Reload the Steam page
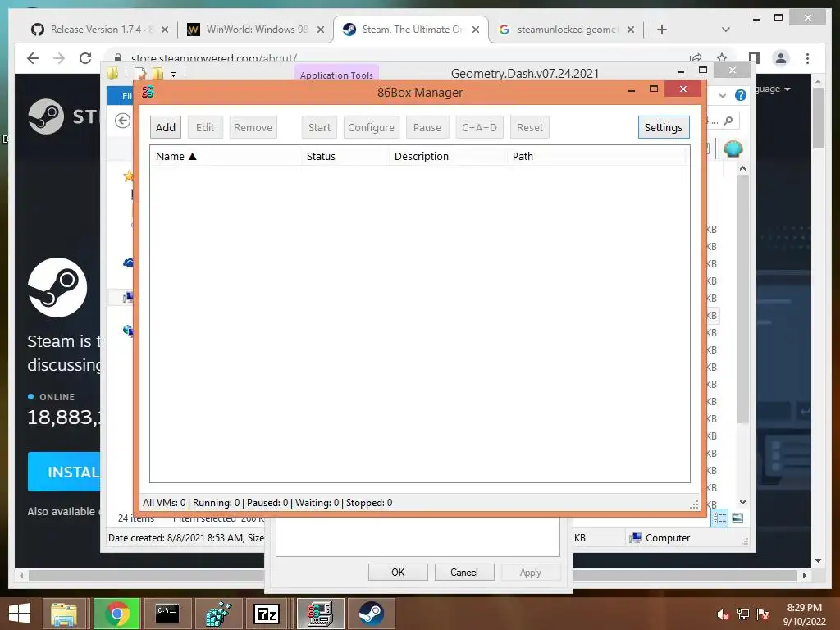Viewport: 840px width, 630px height. [x=85, y=58]
